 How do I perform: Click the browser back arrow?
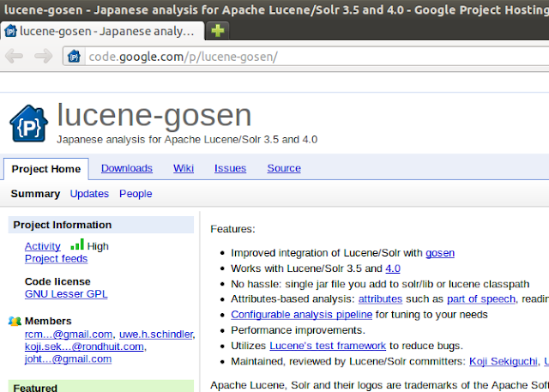point(15,56)
